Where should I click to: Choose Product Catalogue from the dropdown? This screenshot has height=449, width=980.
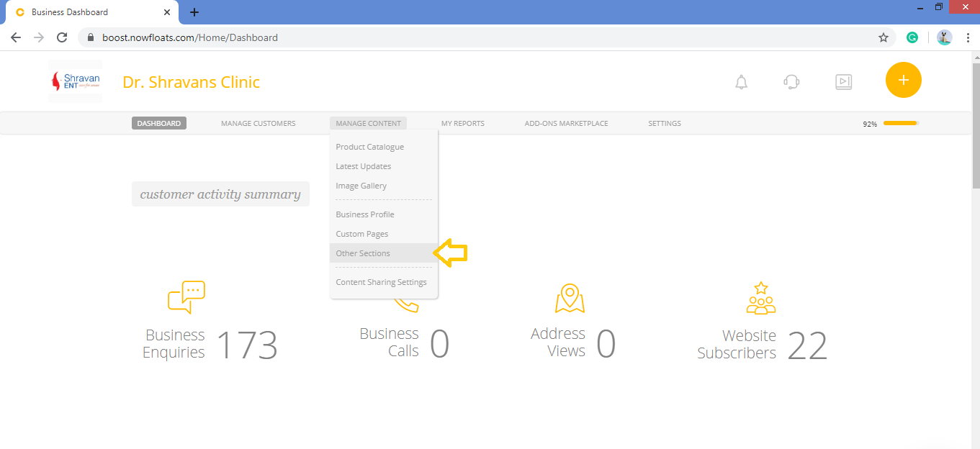pos(384,147)
